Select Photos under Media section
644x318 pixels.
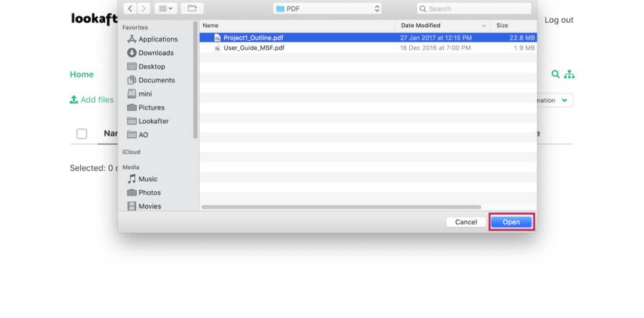click(149, 193)
